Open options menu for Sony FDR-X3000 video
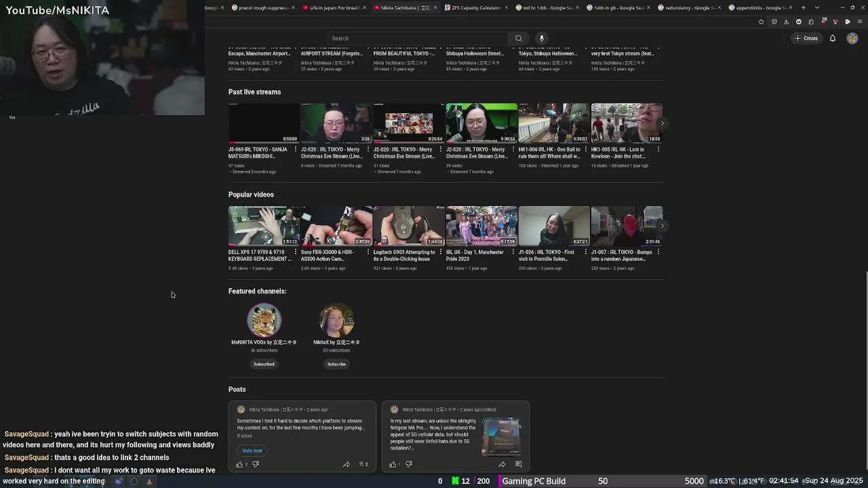The width and height of the screenshot is (868, 488). tap(368, 252)
